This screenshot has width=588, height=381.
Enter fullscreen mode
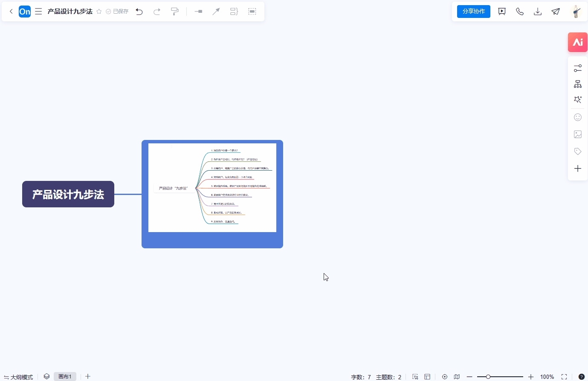(x=564, y=377)
